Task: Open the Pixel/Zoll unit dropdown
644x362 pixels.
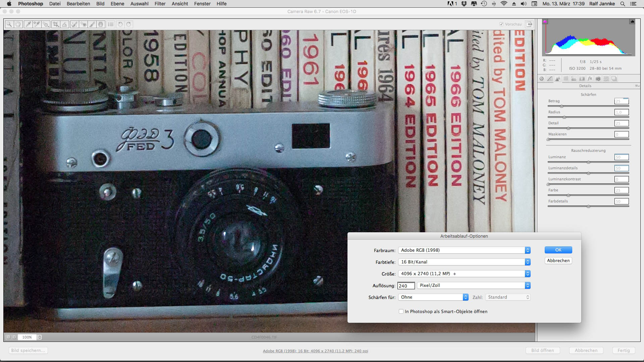Action: tap(474, 286)
